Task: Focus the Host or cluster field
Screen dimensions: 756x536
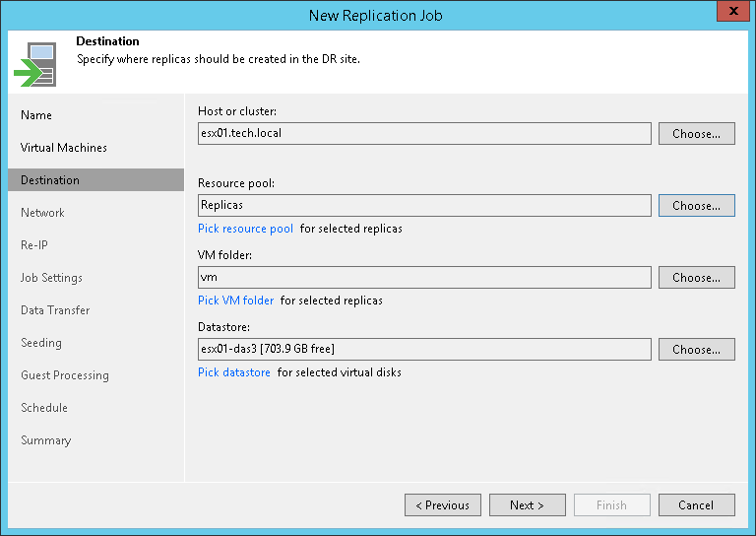Action: point(424,134)
